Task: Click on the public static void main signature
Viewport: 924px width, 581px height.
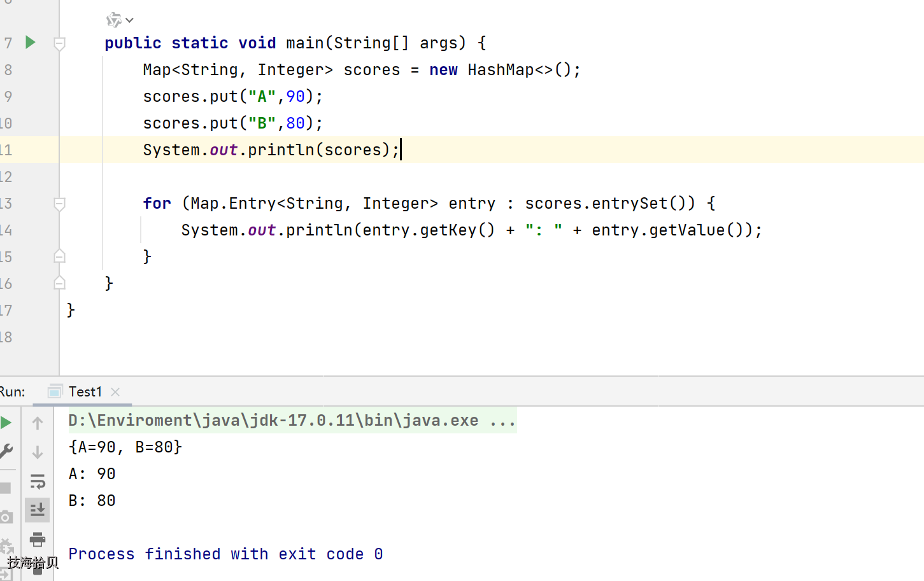Action: 295,43
